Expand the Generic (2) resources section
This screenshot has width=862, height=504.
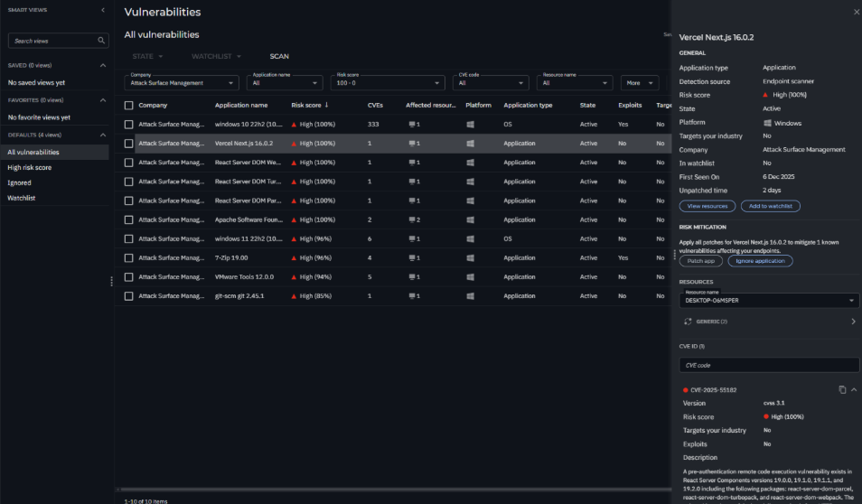pyautogui.click(x=853, y=321)
